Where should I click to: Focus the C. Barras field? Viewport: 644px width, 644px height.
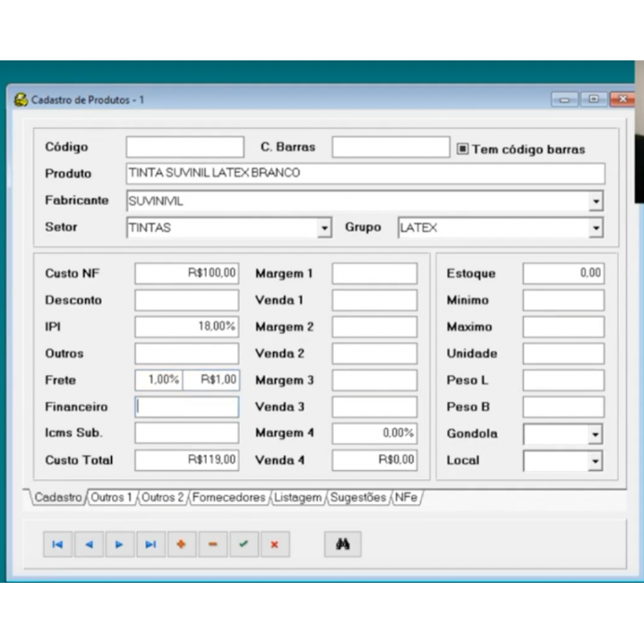point(391,147)
